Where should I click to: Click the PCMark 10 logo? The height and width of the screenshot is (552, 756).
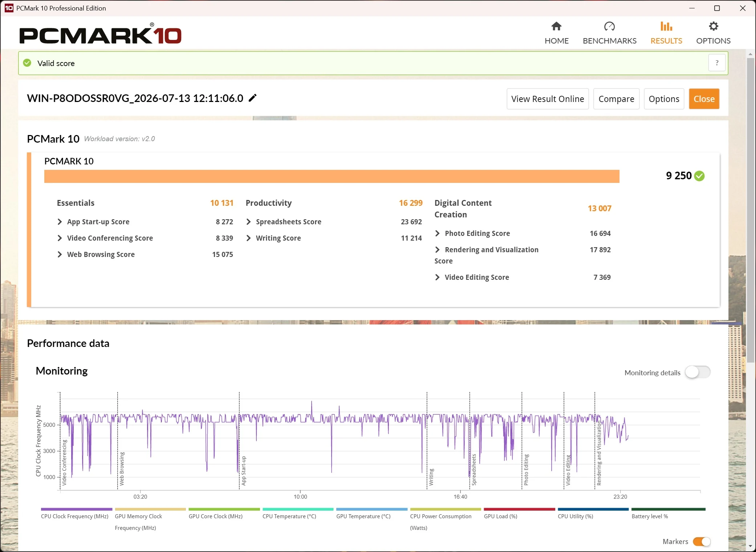(x=100, y=34)
